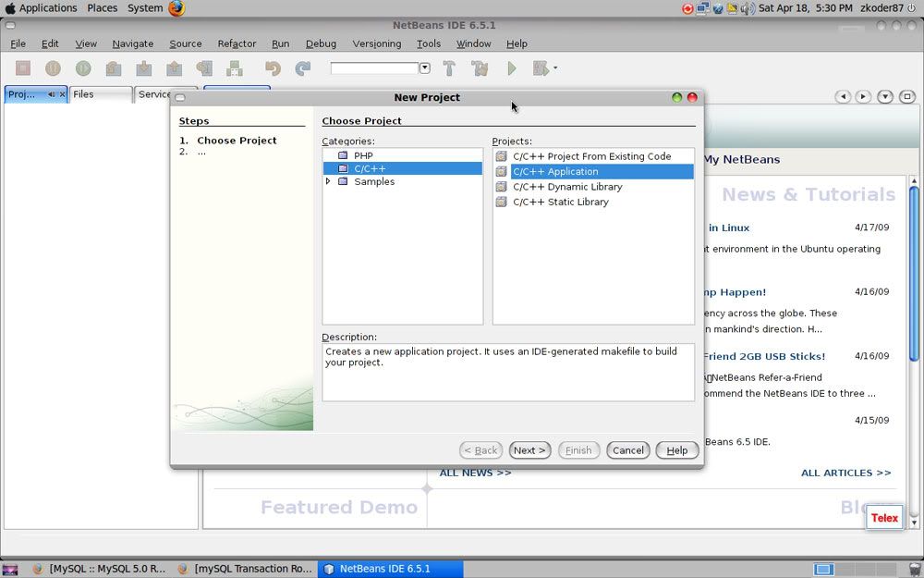The width and height of the screenshot is (924, 578).
Task: Click the project Description text area
Action: (x=508, y=372)
